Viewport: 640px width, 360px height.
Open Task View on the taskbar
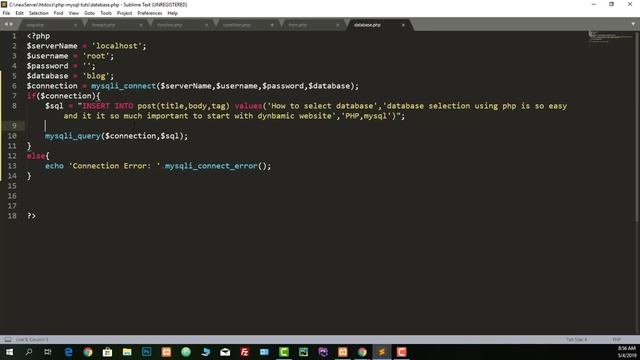tap(48, 352)
